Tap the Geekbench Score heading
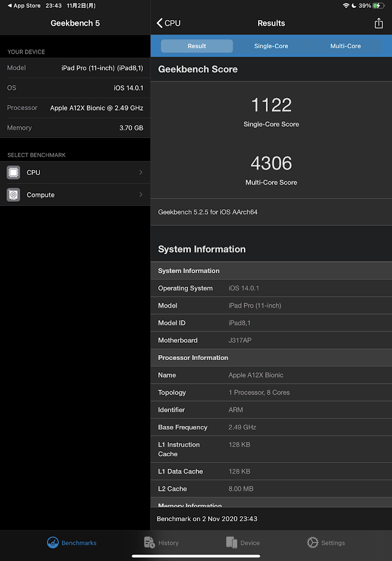392x561 pixels. tap(198, 69)
